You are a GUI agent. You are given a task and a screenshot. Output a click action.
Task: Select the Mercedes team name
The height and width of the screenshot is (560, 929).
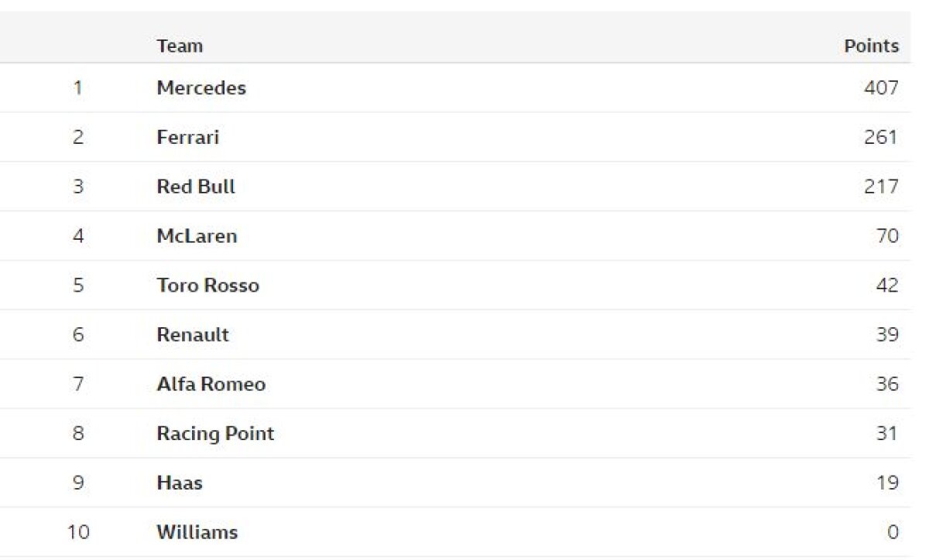click(x=201, y=88)
